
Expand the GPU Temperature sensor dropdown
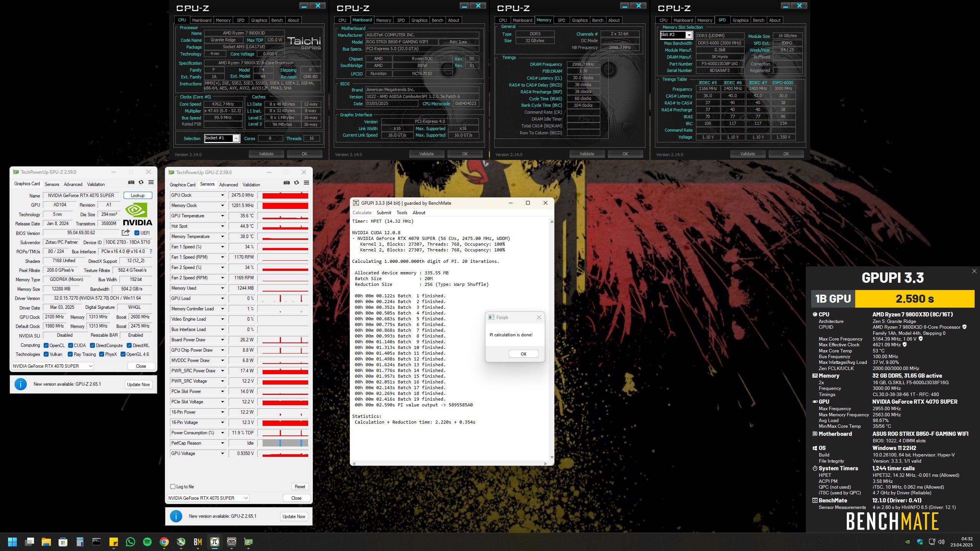(222, 216)
